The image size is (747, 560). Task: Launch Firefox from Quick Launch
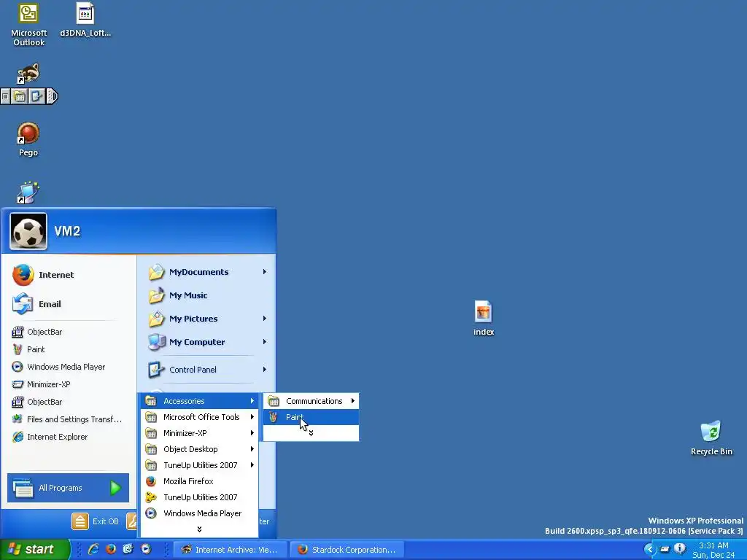point(111,550)
